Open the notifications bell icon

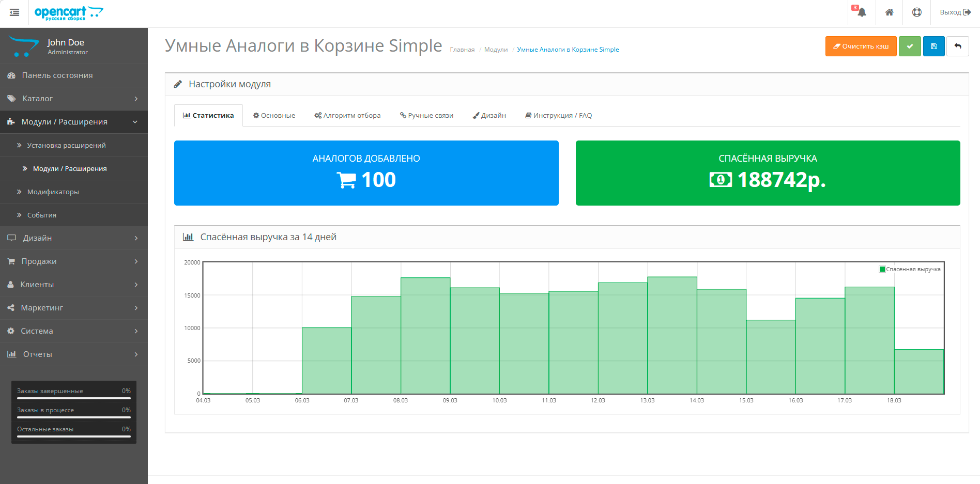tap(861, 12)
